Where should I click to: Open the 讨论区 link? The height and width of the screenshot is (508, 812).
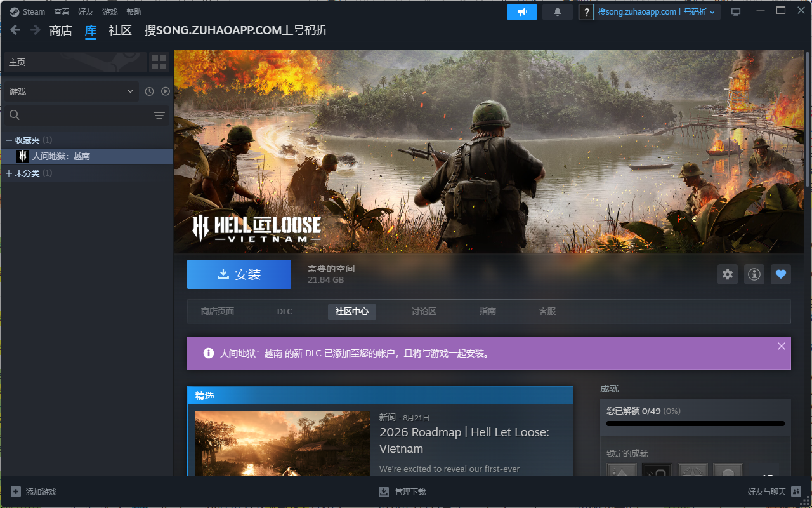pos(424,312)
